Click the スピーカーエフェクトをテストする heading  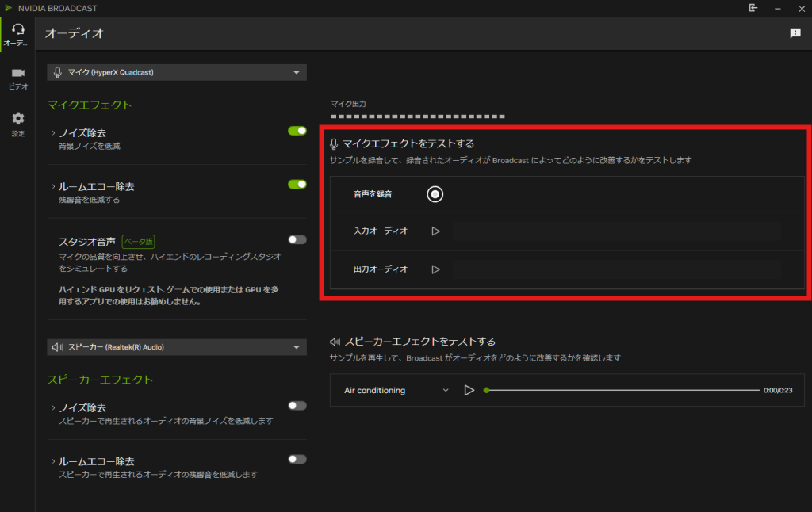[420, 342]
